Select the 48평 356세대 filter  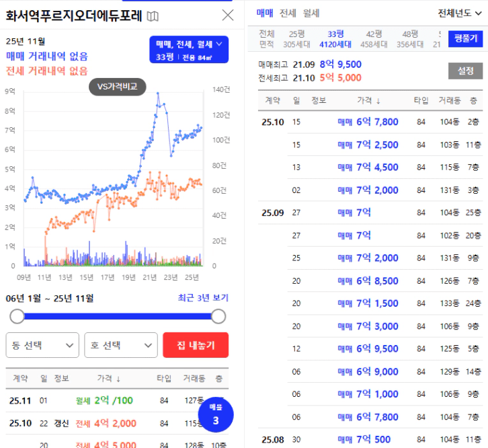pos(410,39)
